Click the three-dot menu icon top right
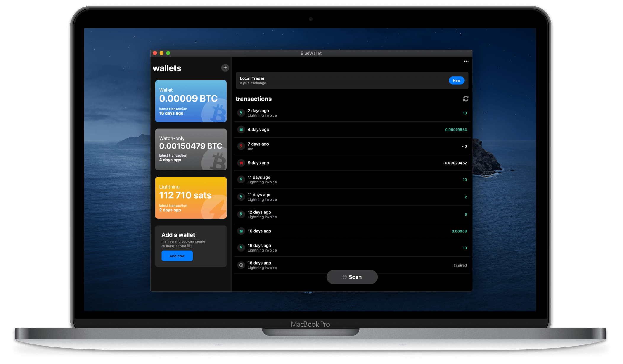 tap(466, 61)
